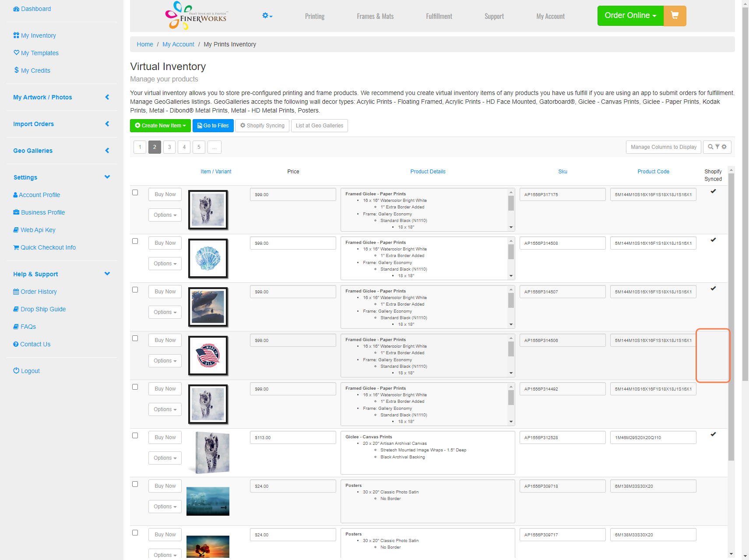The height and width of the screenshot is (560, 749).
Task: Open My Templates sidebar link
Action: click(36, 53)
